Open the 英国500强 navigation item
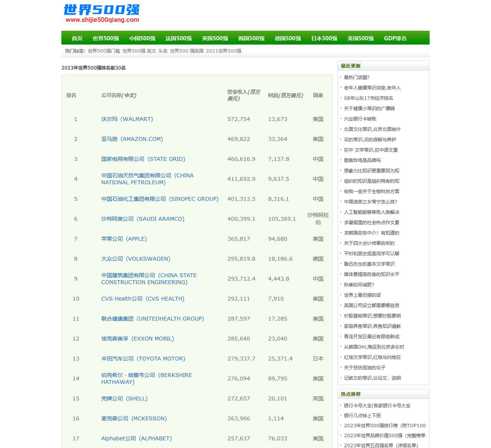This screenshot has height=448, width=491. (x=215, y=38)
